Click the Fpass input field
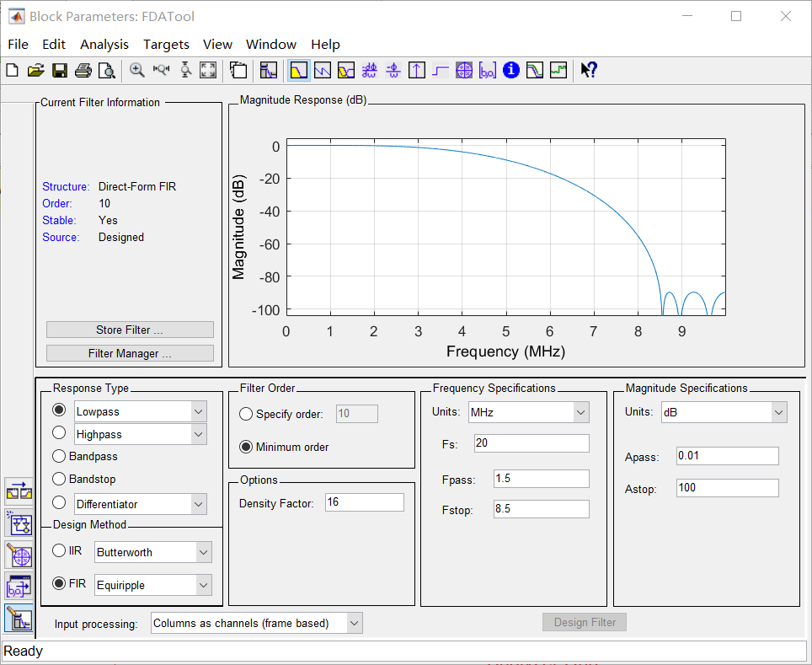This screenshot has width=812, height=665. pos(542,479)
